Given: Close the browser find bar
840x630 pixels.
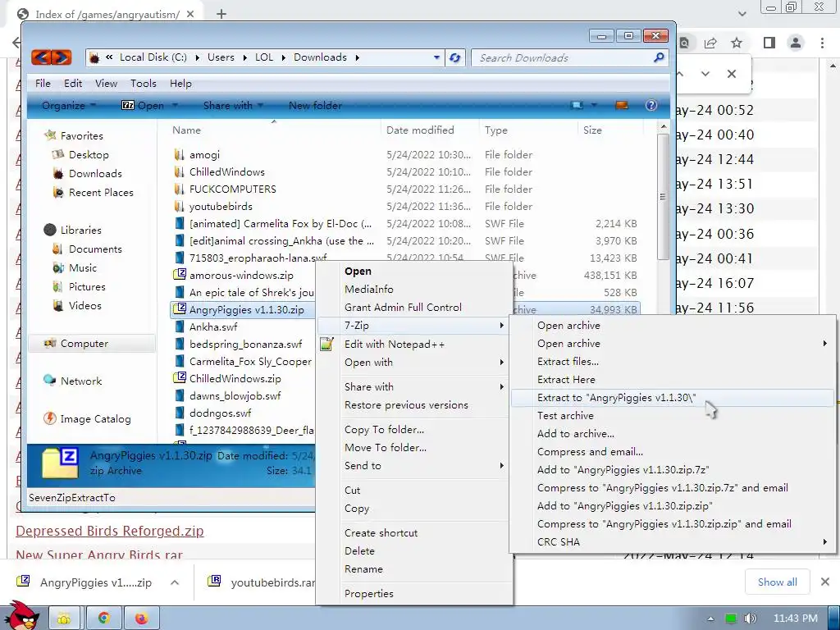Looking at the screenshot, I should [731, 74].
